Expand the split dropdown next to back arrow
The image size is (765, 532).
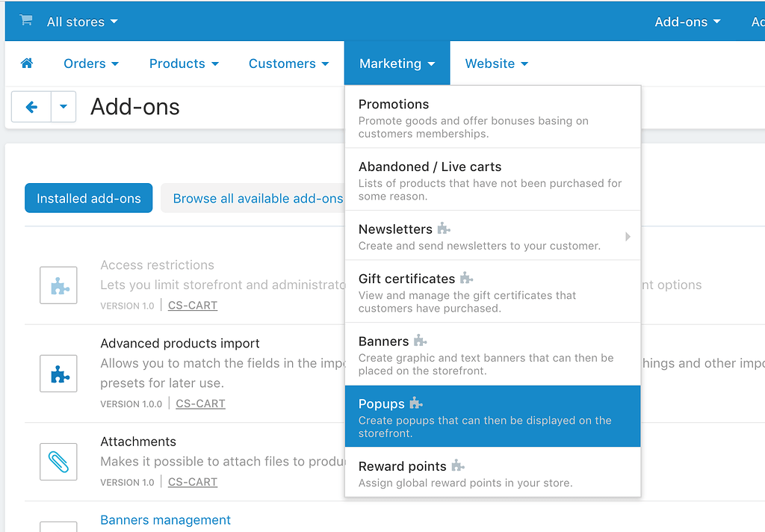click(x=63, y=107)
